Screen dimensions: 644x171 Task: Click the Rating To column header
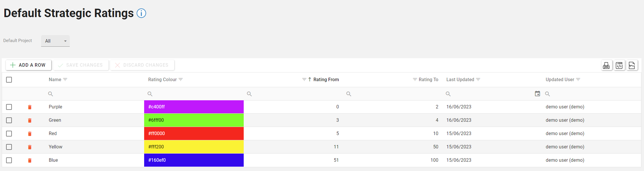tap(428, 80)
